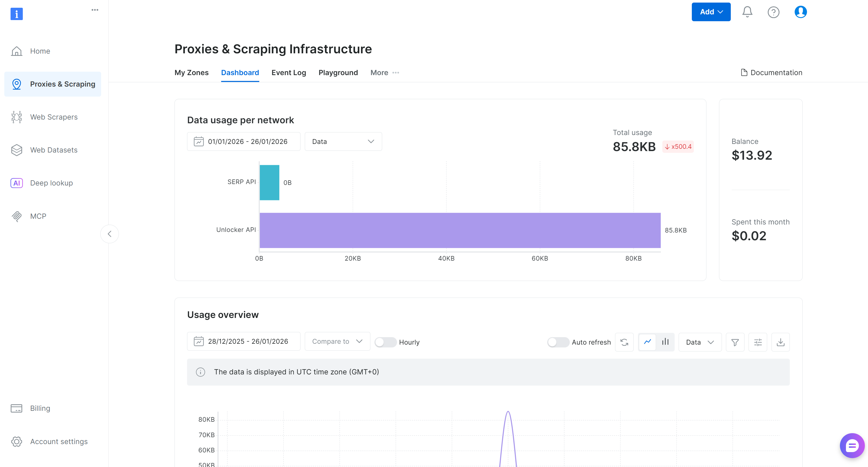
Task: Turn on Auto refresh
Action: 558,342
